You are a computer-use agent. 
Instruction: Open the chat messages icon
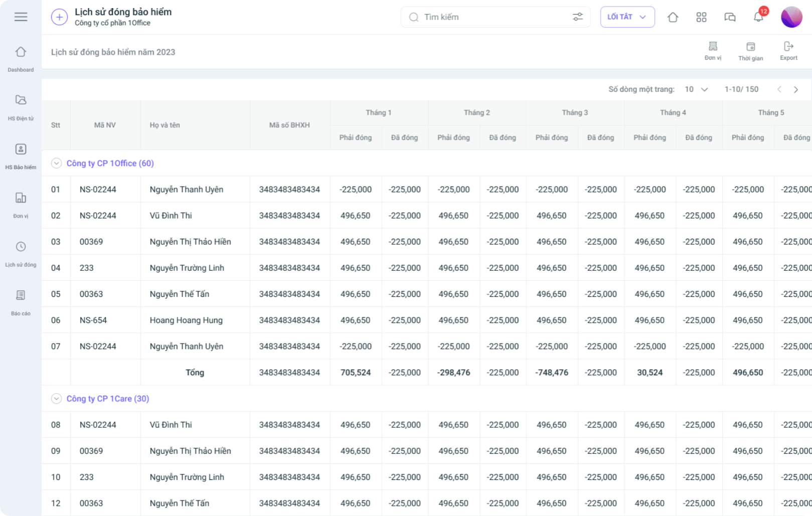pyautogui.click(x=730, y=17)
